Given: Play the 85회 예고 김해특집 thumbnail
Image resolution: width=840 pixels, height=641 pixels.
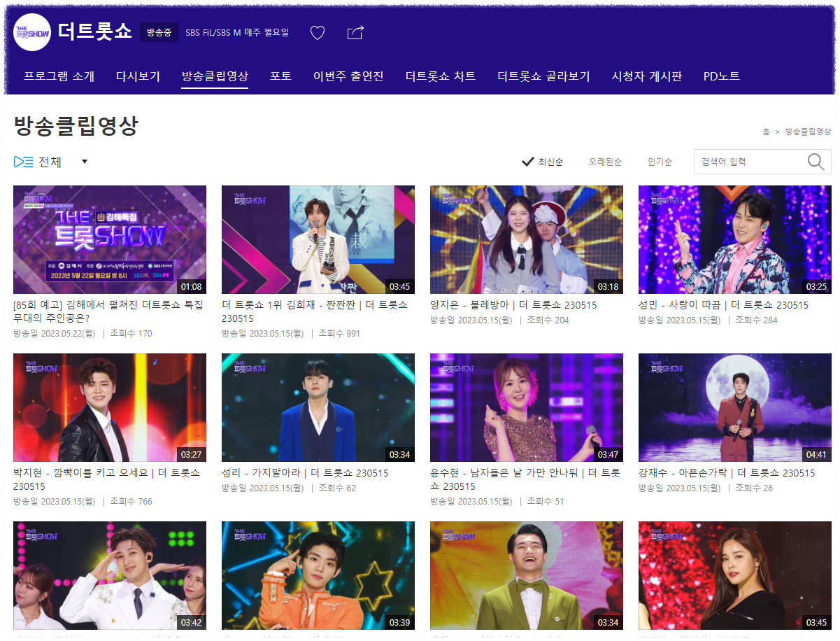Looking at the screenshot, I should tap(110, 239).
